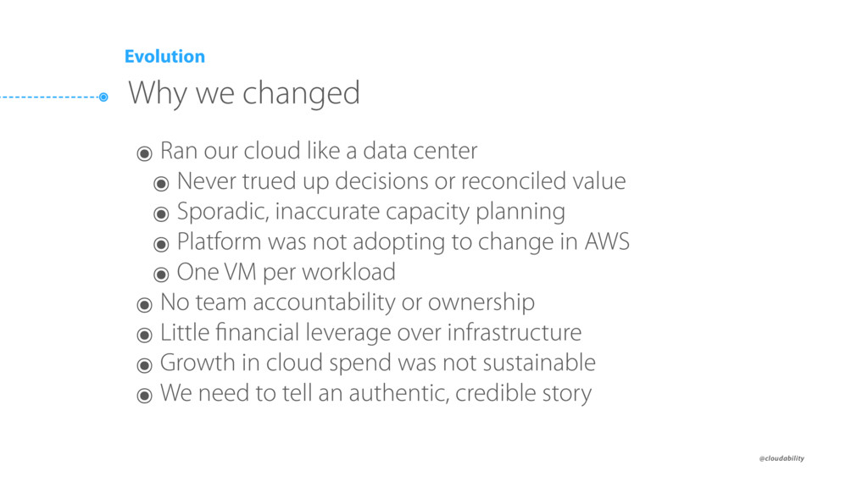The height and width of the screenshot is (488, 868).
Task: Select the blue 'Evolution' section label
Action: tap(165, 57)
